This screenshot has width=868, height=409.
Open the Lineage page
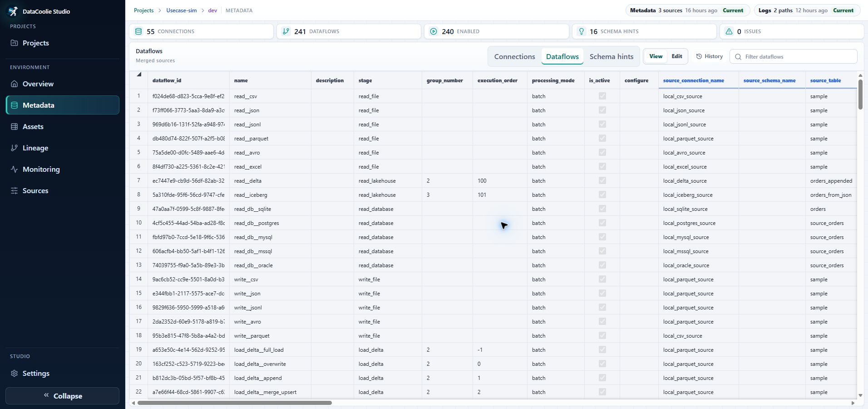63,148
